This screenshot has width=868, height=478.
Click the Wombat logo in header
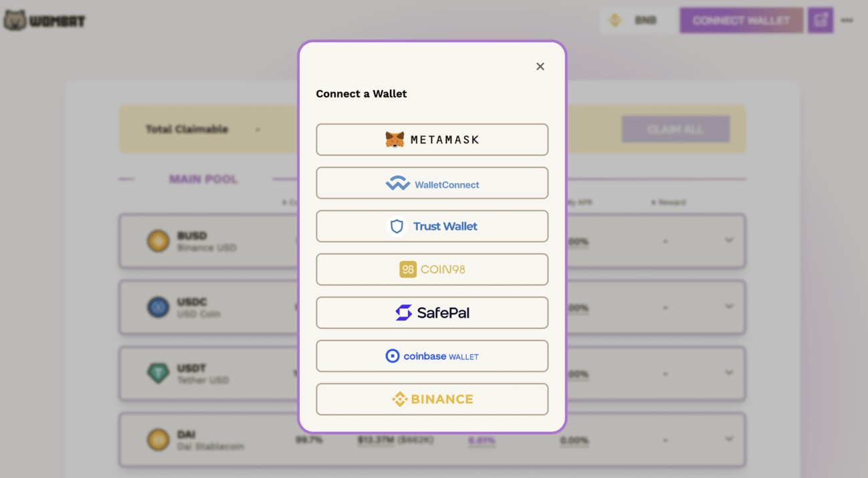pyautogui.click(x=45, y=21)
